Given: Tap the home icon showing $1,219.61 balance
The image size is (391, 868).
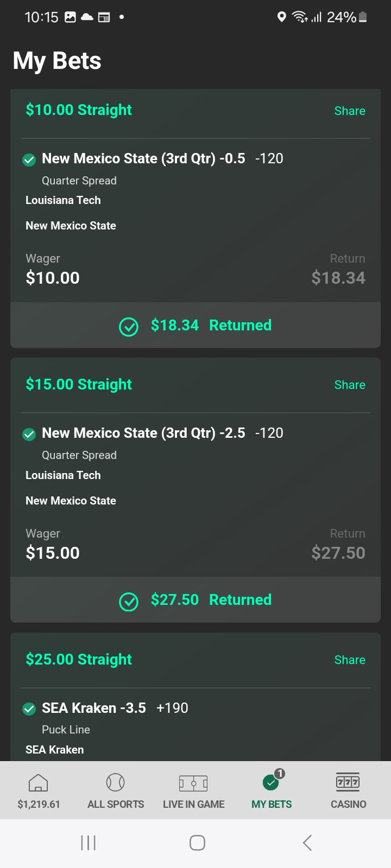Looking at the screenshot, I should [x=38, y=782].
